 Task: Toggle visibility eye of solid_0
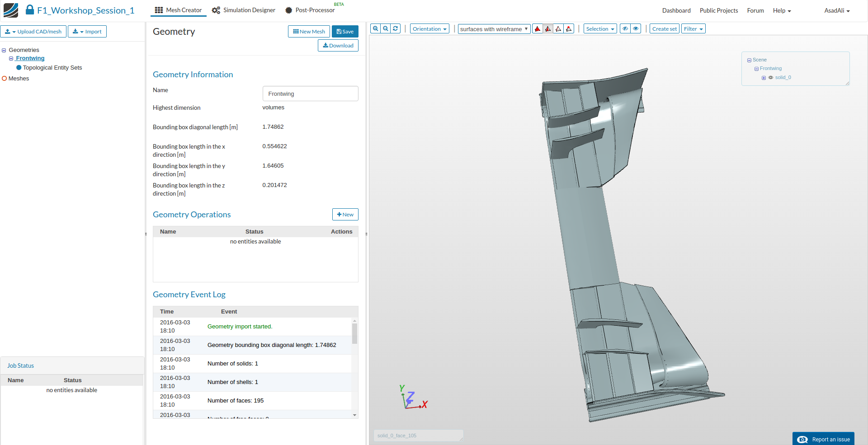tap(771, 78)
